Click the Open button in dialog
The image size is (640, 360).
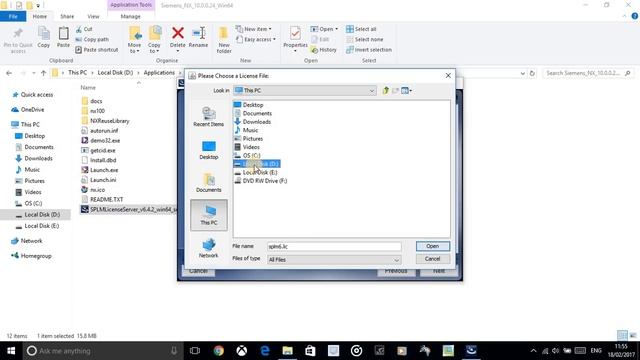click(x=433, y=246)
